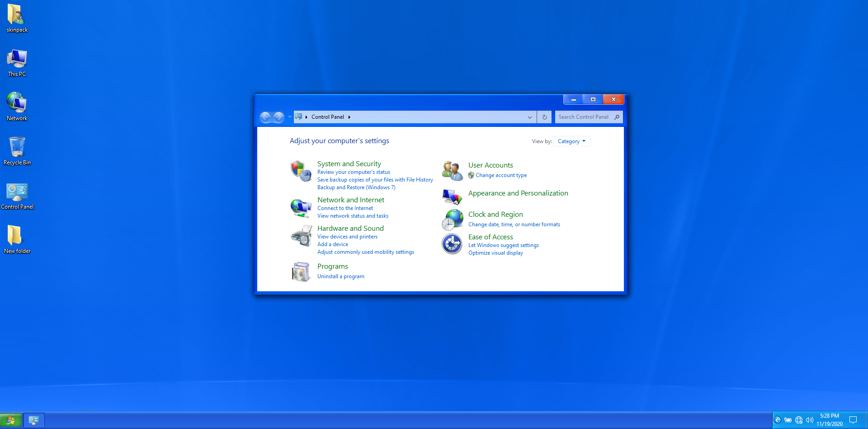Screen dimensions: 868x429
Task: Open the User Accounts people icon
Action: pyautogui.click(x=452, y=171)
